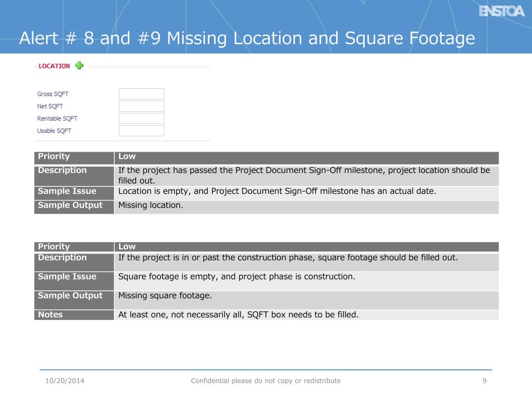
Task: Focus the Net SQFT input field
Action: pos(141,106)
